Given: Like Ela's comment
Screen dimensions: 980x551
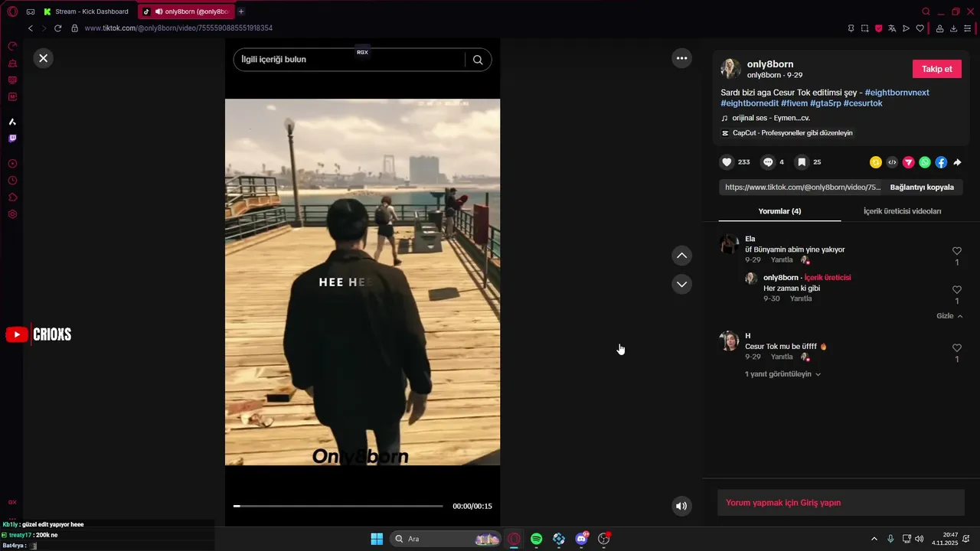Looking at the screenshot, I should point(956,251).
